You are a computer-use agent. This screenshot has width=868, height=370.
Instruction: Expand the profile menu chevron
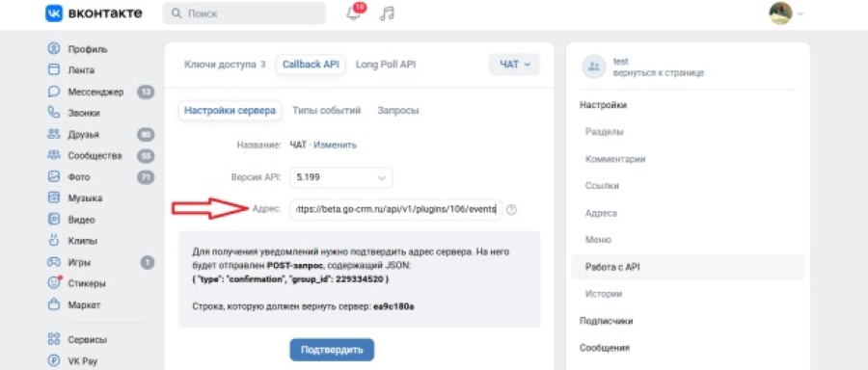click(x=800, y=13)
